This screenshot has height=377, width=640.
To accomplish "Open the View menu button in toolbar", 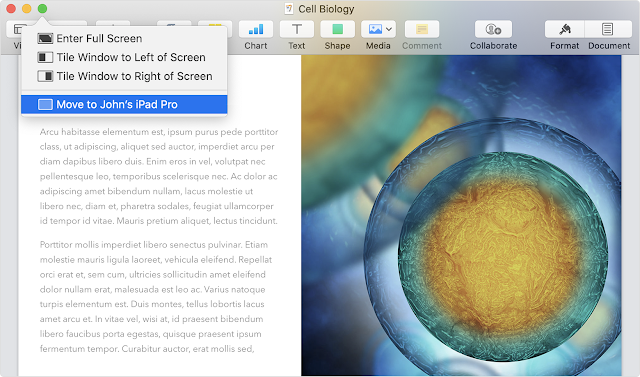I will pyautogui.click(x=15, y=35).
